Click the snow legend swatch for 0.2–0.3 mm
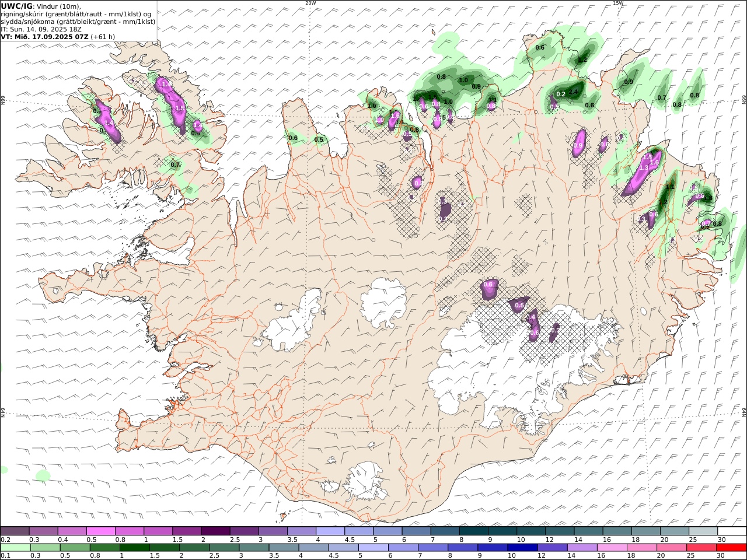This screenshot has width=747, height=560. click(x=15, y=531)
